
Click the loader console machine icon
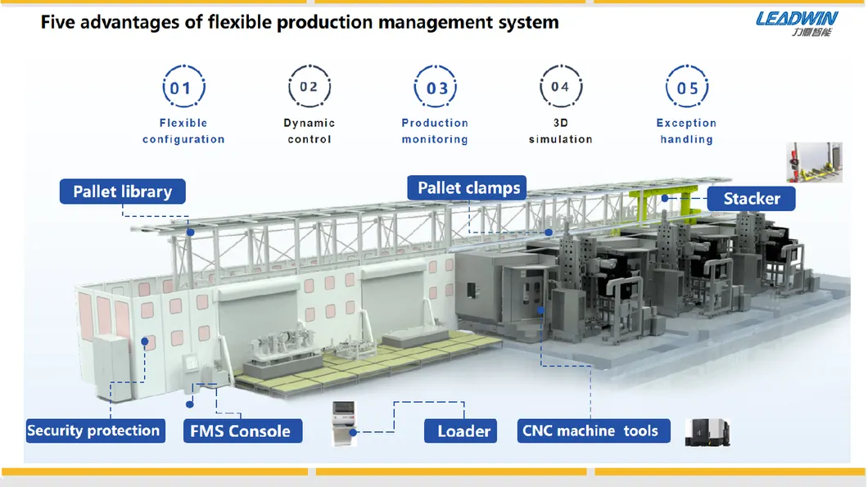pyautogui.click(x=345, y=424)
